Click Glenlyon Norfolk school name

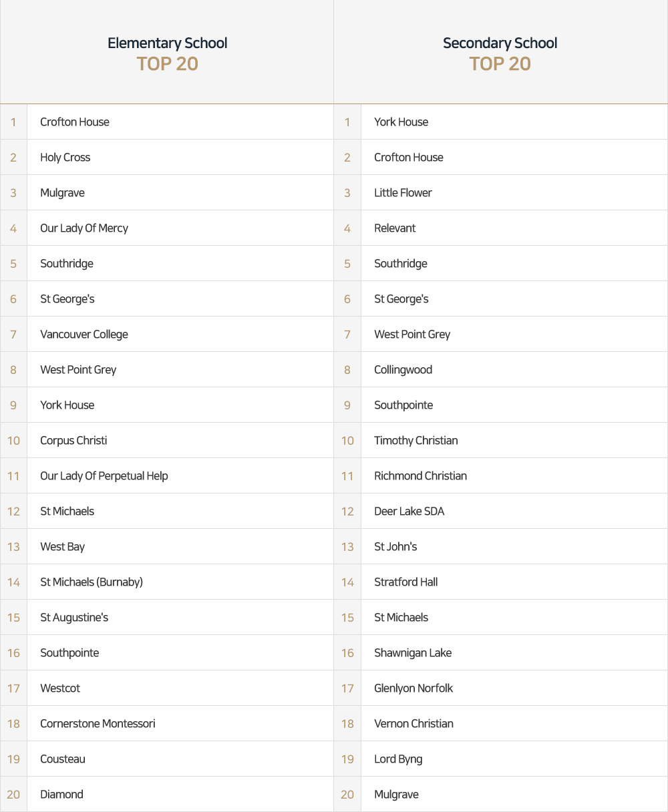413,688
